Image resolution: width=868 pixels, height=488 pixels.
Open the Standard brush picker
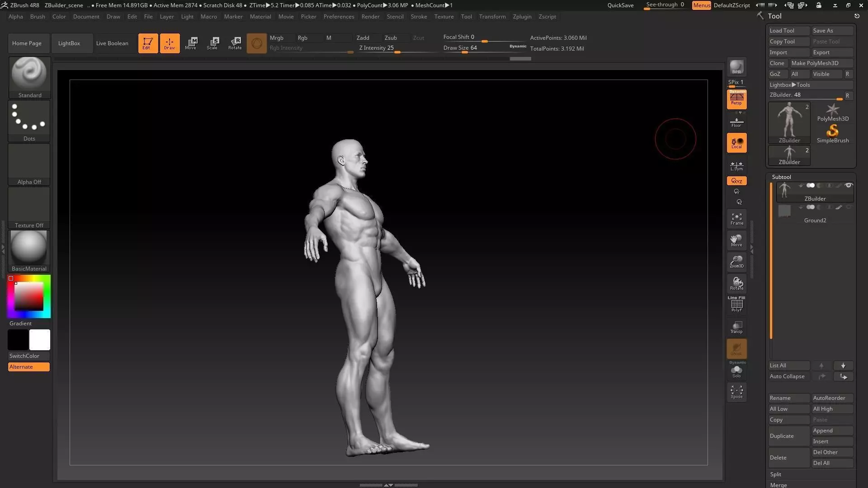click(29, 76)
